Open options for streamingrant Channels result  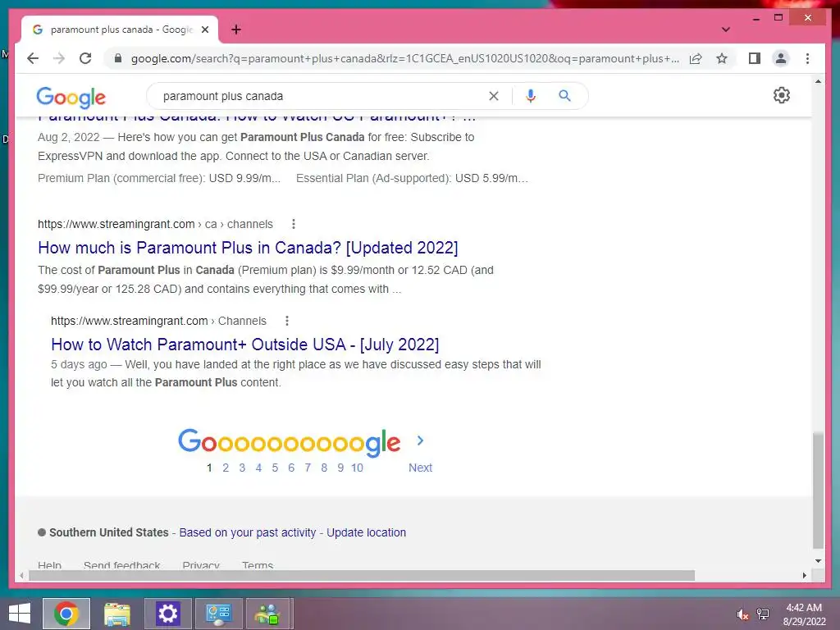pos(286,321)
